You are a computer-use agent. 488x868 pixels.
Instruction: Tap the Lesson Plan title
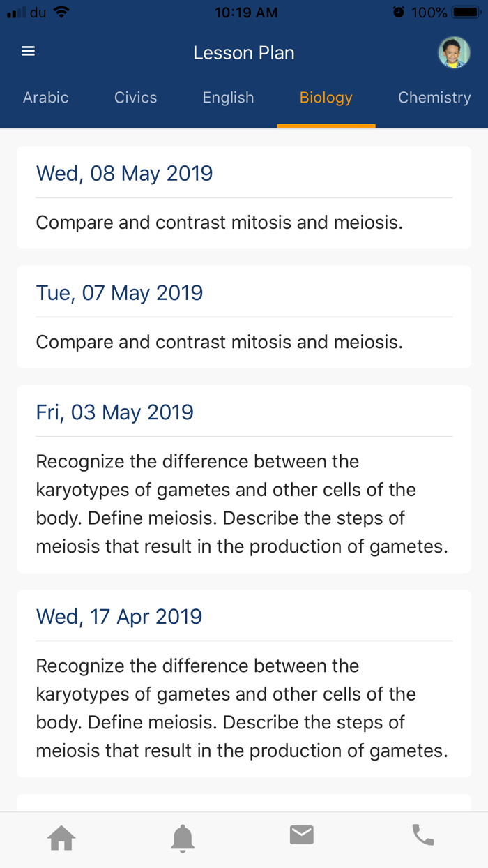(244, 53)
